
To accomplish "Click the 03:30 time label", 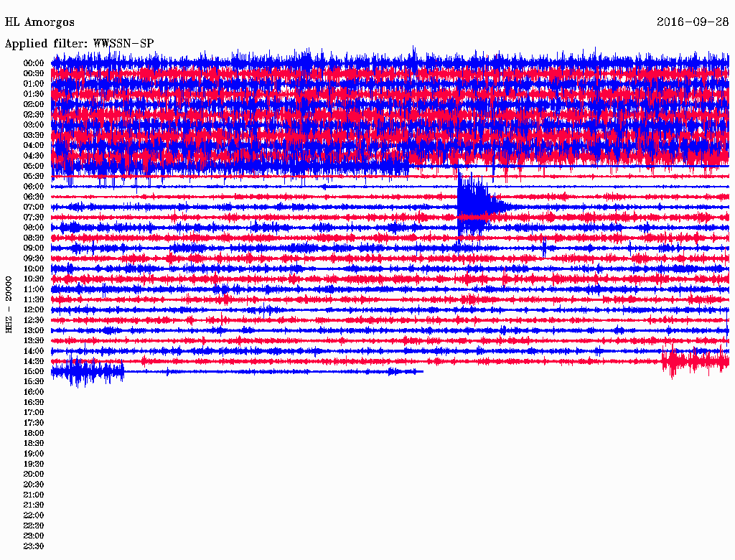I will click(34, 136).
